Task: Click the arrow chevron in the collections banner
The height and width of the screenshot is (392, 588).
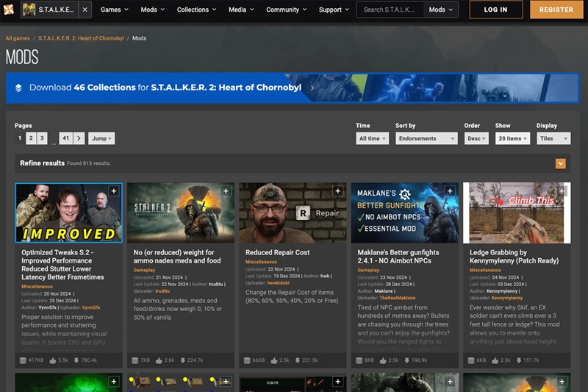Action: point(312,88)
